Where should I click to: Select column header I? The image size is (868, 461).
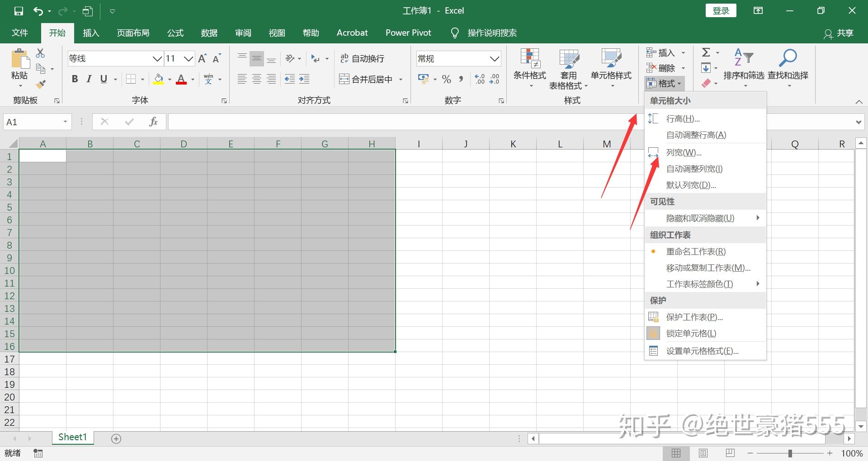pyautogui.click(x=419, y=144)
